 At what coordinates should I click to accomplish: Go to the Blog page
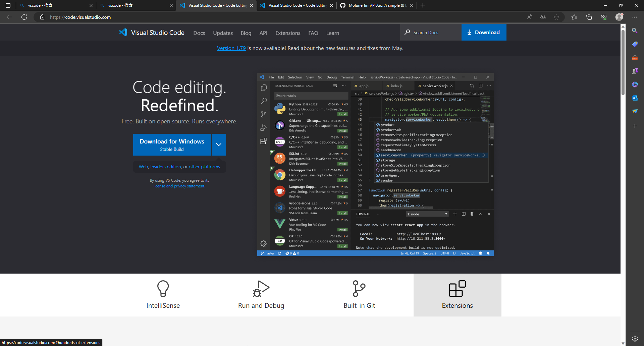(x=246, y=33)
